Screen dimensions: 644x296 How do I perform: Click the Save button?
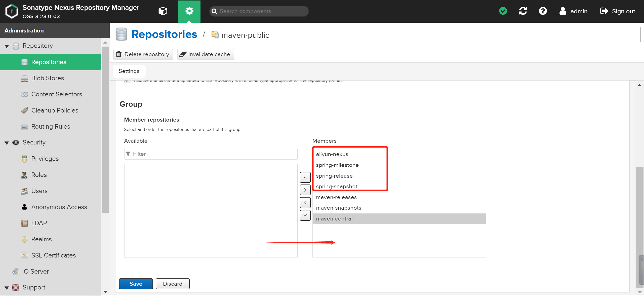click(136, 284)
